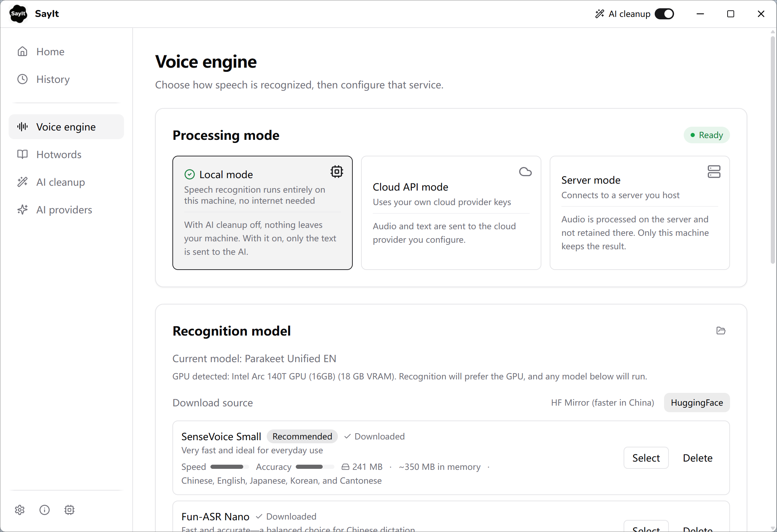Click the SenseVoice Speed bar
Image resolution: width=777 pixels, height=532 pixels.
[x=230, y=467]
